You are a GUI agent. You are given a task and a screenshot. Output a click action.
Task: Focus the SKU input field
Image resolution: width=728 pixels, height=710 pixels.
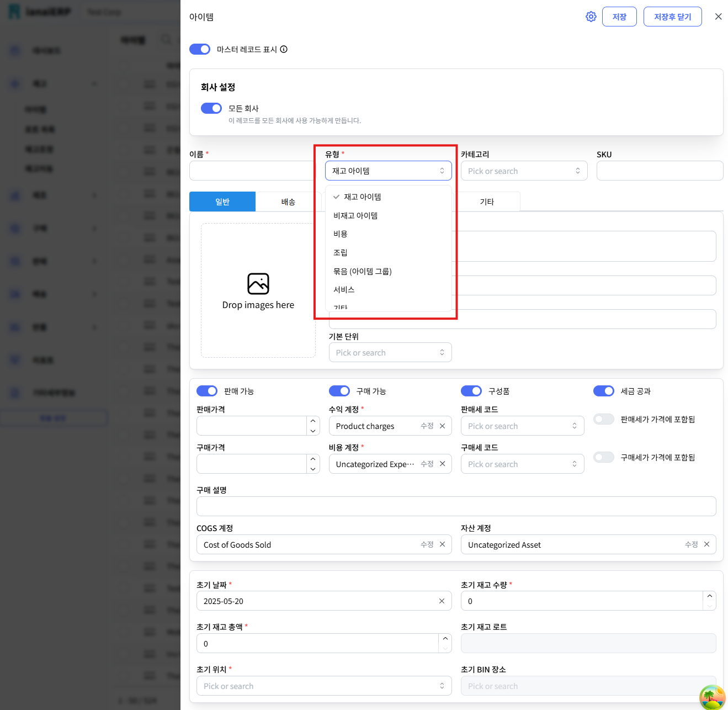click(x=660, y=171)
